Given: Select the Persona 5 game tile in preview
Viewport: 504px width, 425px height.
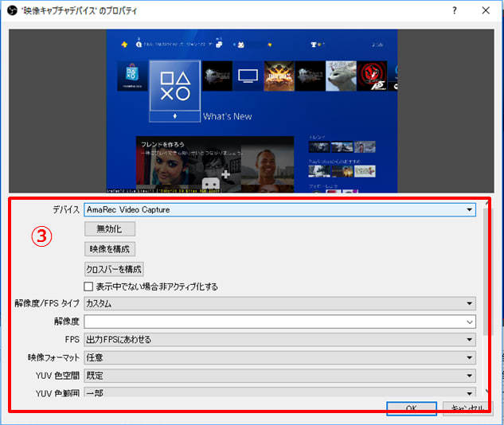Looking at the screenshot, I should pos(372,76).
